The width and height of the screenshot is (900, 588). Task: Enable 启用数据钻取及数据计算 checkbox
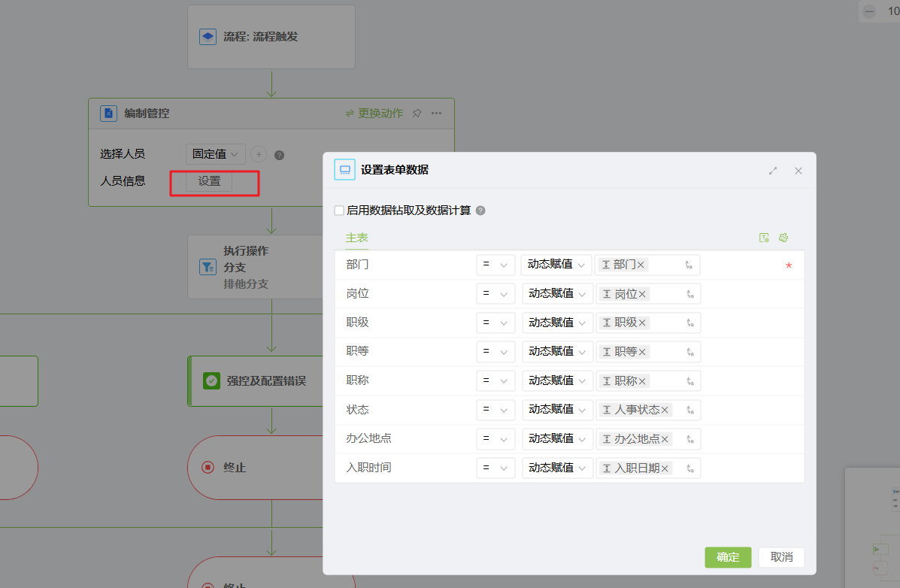339,211
